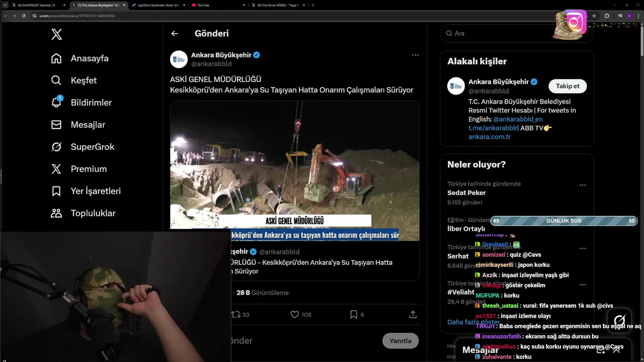Viewport: 644px width, 362px height.
Task: Go back in browser history
Action: 6,16
